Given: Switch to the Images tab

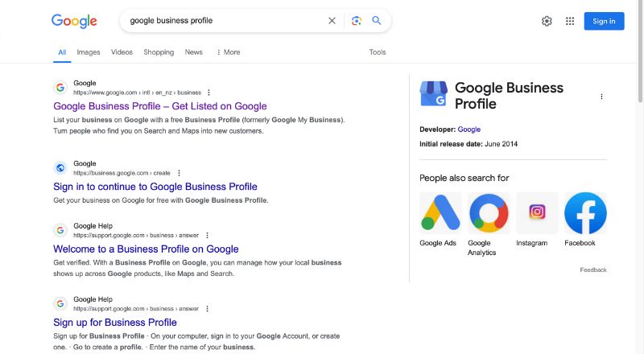Looking at the screenshot, I should 89,52.
